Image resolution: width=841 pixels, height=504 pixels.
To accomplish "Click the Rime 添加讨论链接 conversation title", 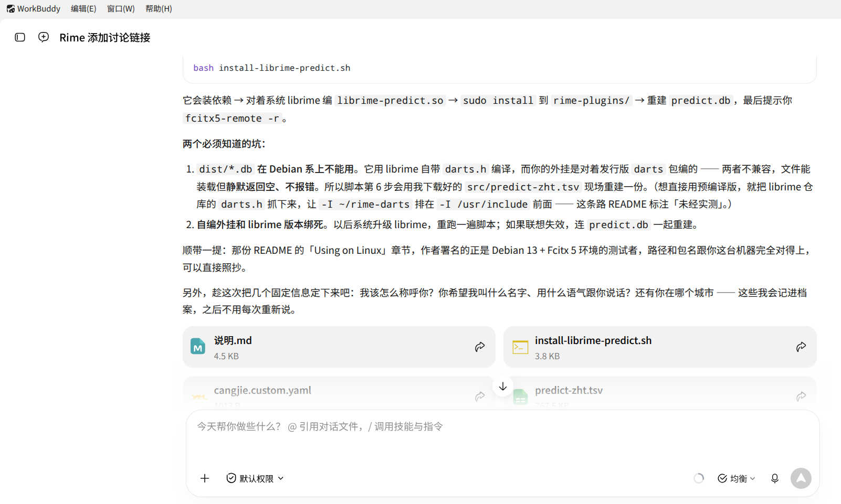I will 105,38.
